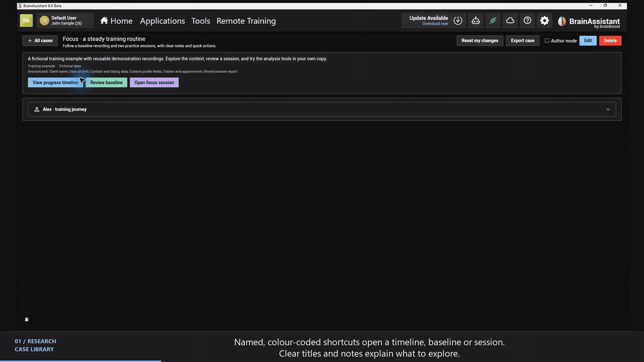Click the green Review baseline shortcut
Image resolution: width=644 pixels, height=362 pixels.
point(106,82)
